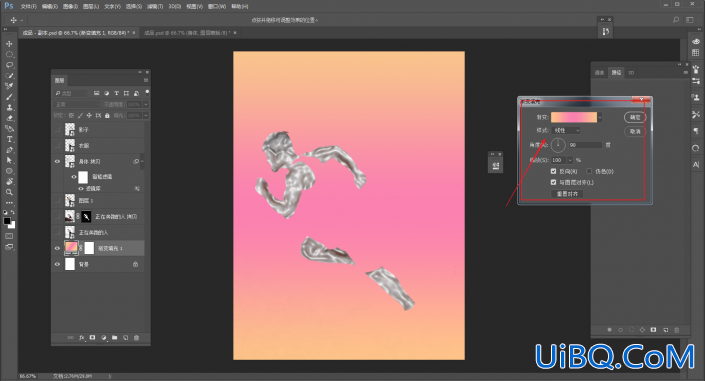
Task: Open the 样式 style dropdown showing 线性
Action: coord(566,130)
